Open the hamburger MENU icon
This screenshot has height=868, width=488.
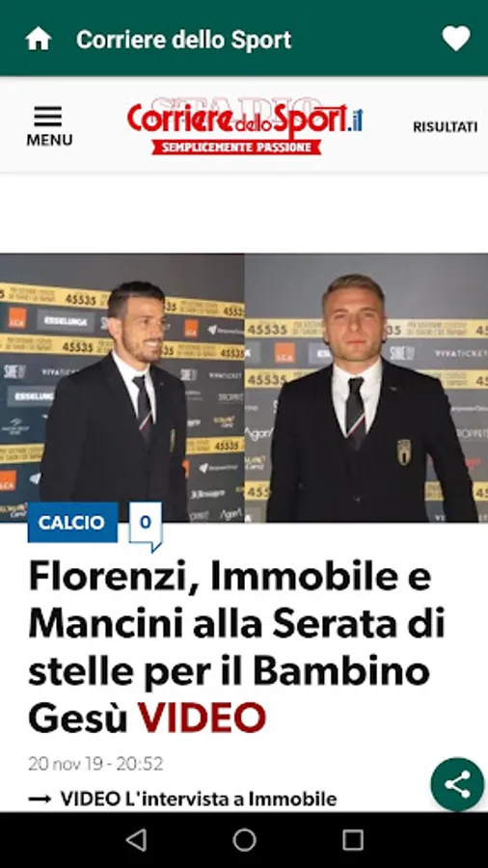click(x=48, y=117)
